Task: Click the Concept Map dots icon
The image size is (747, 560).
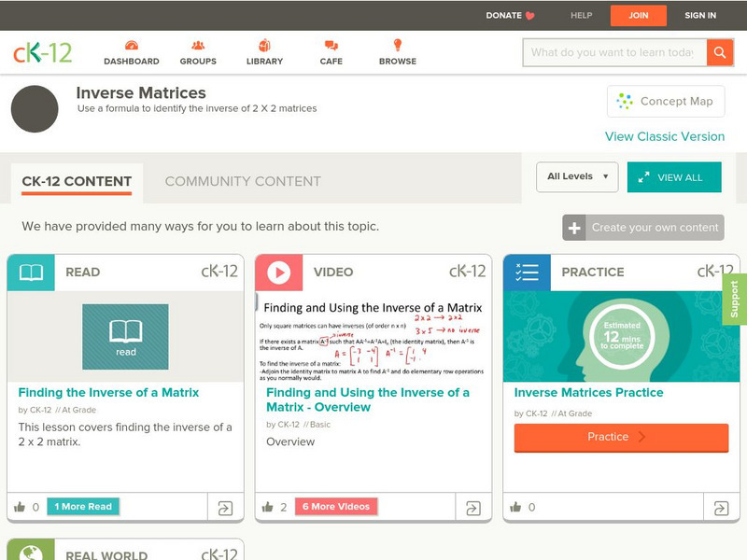Action: (x=625, y=101)
